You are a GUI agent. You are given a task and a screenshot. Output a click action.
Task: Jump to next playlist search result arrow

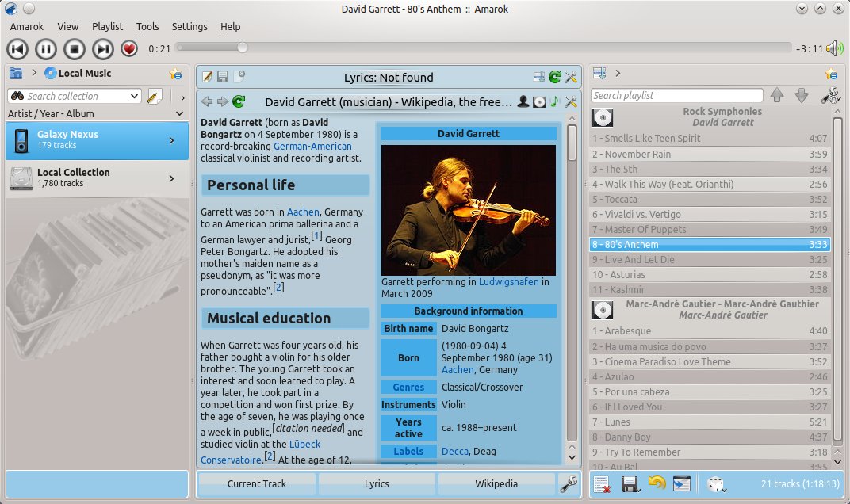[x=801, y=95]
